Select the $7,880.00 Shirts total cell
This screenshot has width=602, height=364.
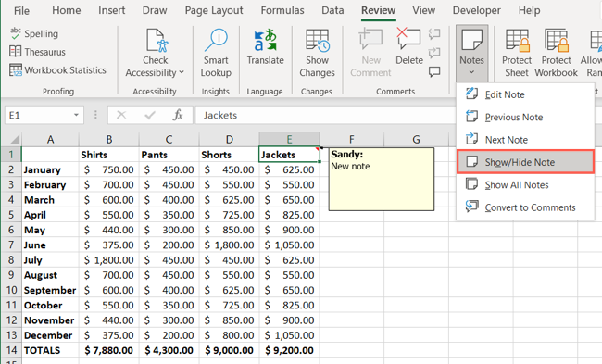click(109, 350)
